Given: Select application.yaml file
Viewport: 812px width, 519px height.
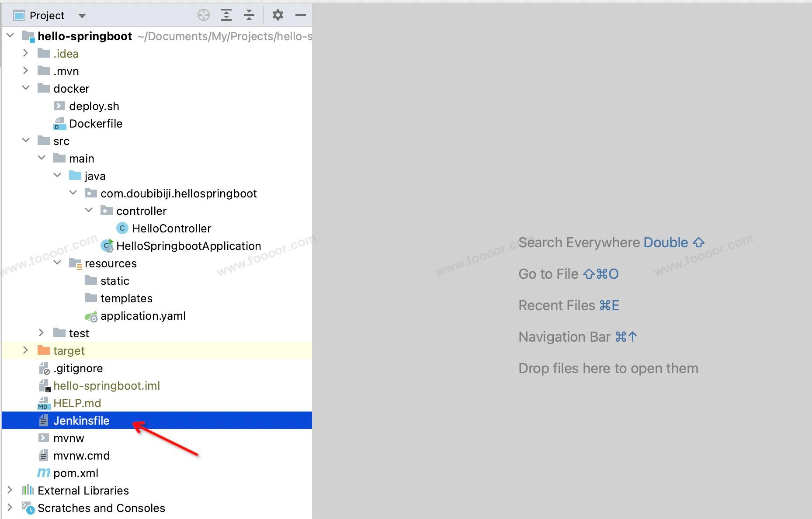Looking at the screenshot, I should [142, 316].
